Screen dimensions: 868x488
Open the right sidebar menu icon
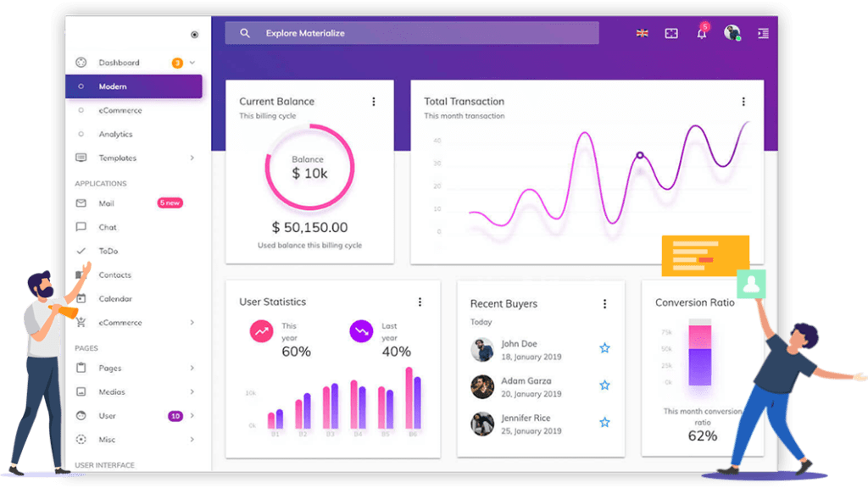click(x=763, y=34)
